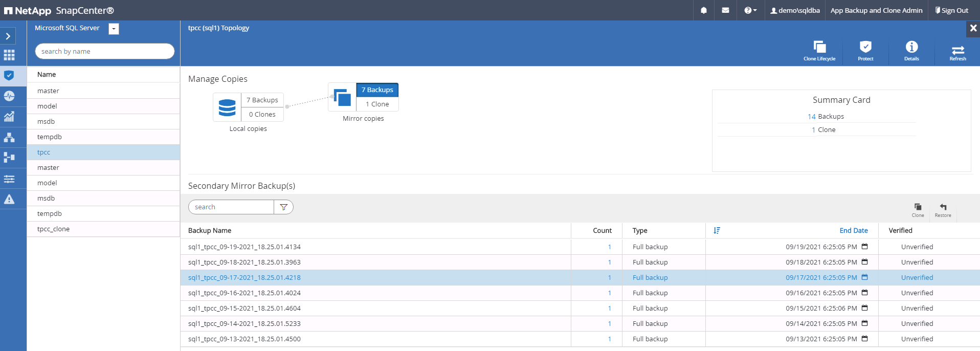980x351 pixels.
Task: Toggle the End Date sort order icon
Action: tap(717, 231)
